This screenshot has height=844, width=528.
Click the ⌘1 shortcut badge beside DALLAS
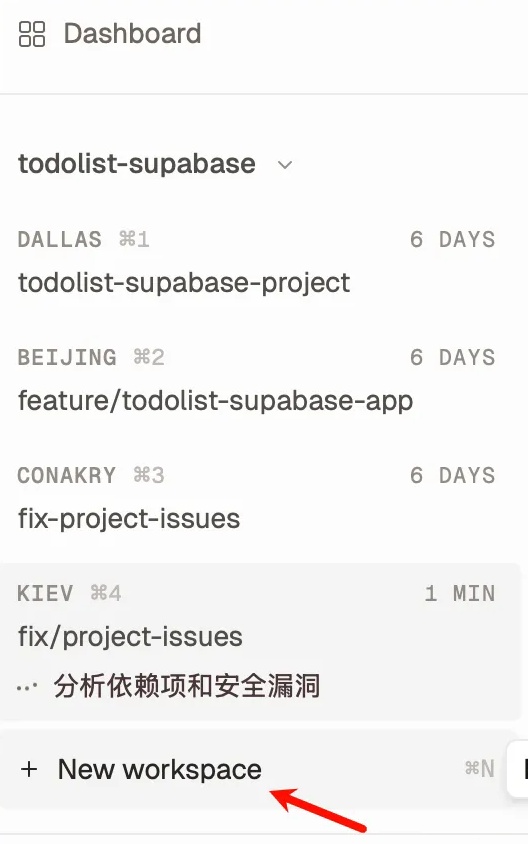[x=134, y=239]
